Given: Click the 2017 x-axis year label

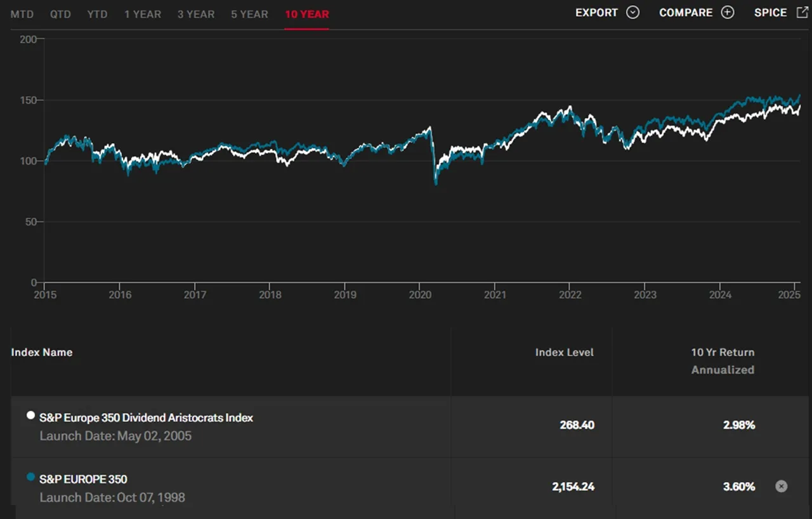Looking at the screenshot, I should (195, 294).
